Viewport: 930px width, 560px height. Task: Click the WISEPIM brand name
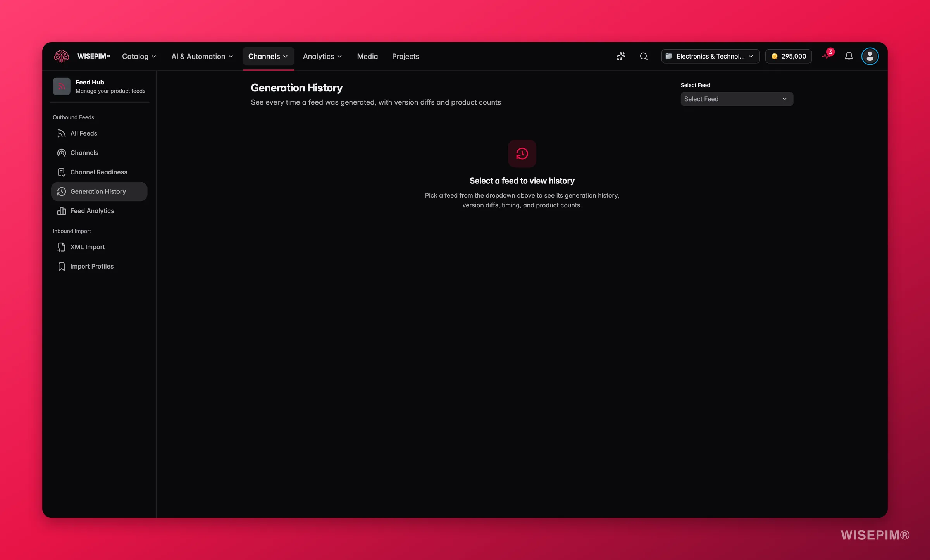tap(93, 56)
